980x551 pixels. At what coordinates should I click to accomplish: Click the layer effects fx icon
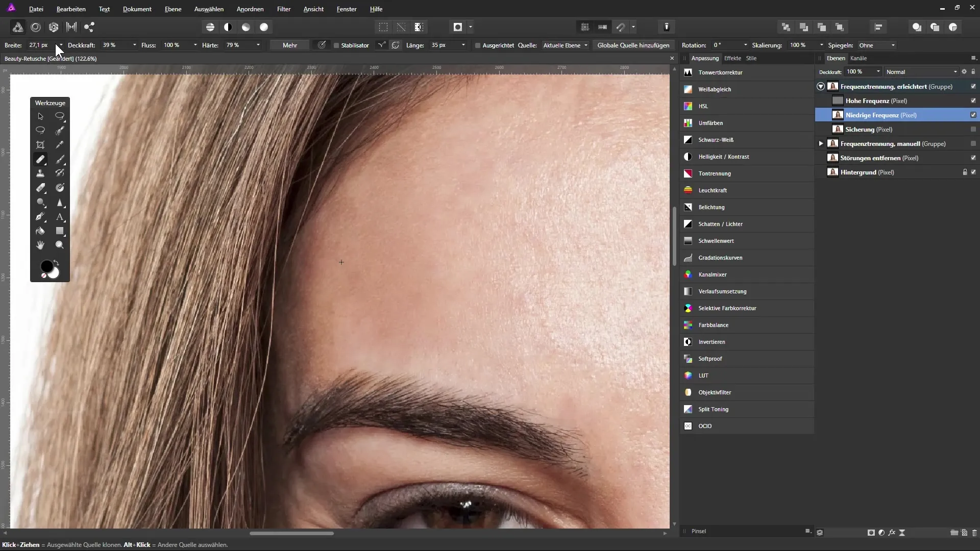pyautogui.click(x=892, y=533)
